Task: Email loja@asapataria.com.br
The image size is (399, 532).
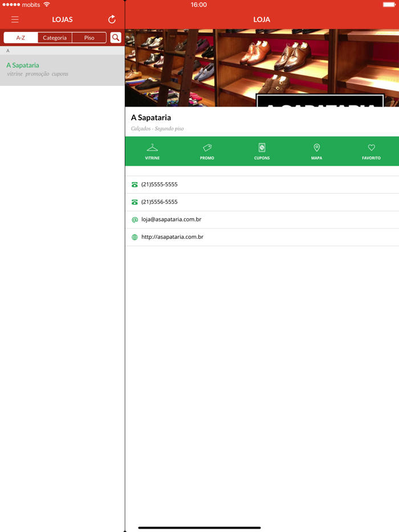Action: pyautogui.click(x=171, y=219)
